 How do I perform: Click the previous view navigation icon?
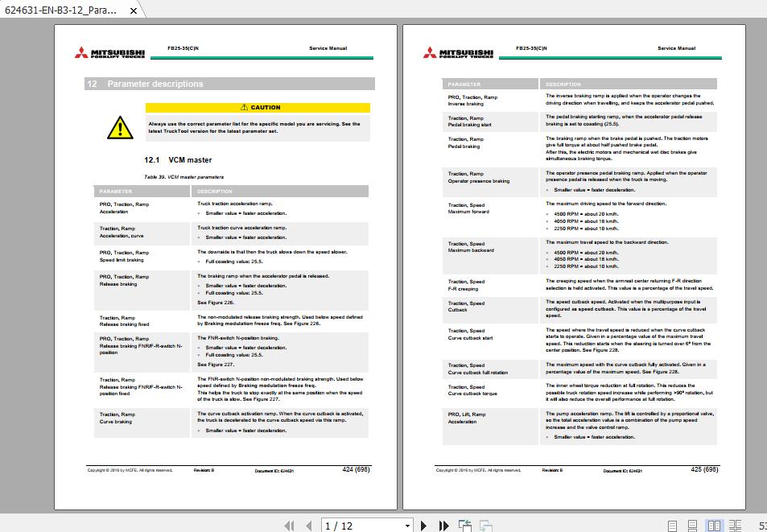click(464, 525)
